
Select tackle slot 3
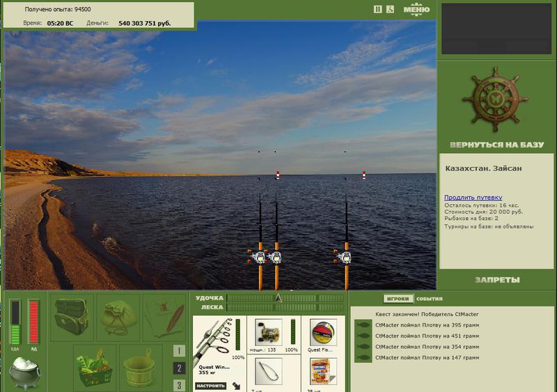coord(179,385)
